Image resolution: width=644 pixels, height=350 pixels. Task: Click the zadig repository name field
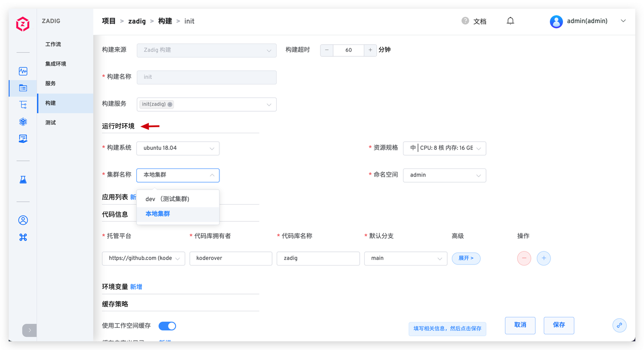[x=318, y=258]
